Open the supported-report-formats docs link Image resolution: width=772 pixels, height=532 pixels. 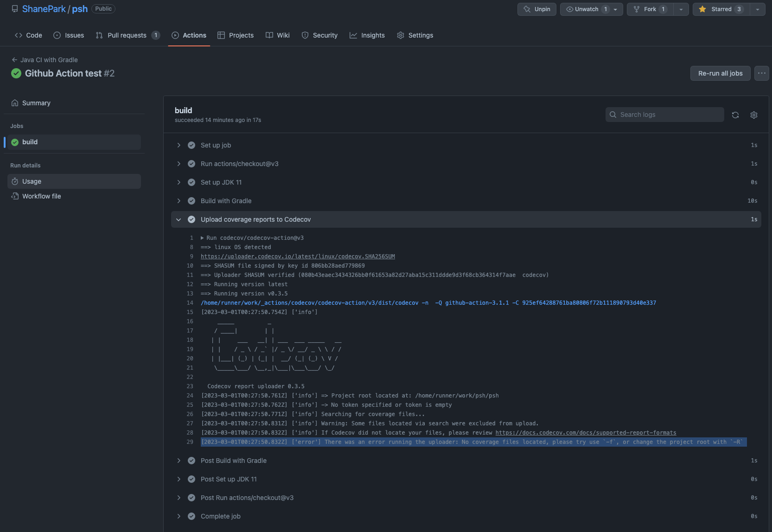point(586,433)
